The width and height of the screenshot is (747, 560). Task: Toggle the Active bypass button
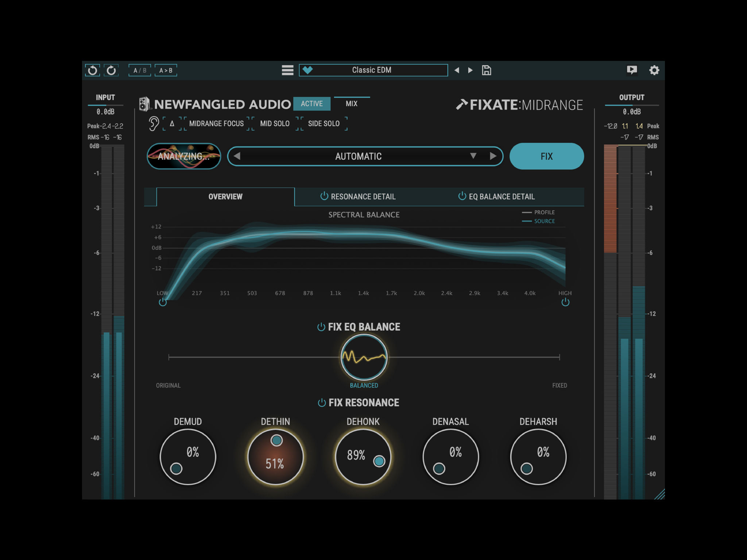click(312, 104)
